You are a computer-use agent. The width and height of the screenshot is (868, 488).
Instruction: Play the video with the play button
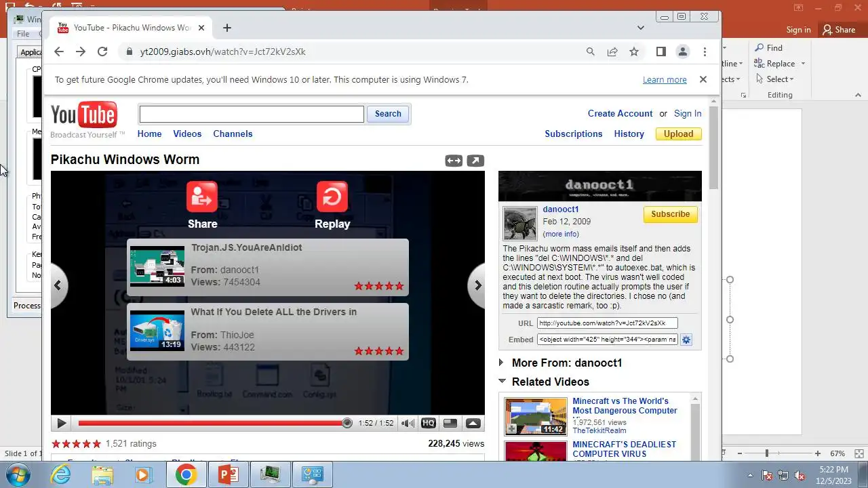coord(61,423)
